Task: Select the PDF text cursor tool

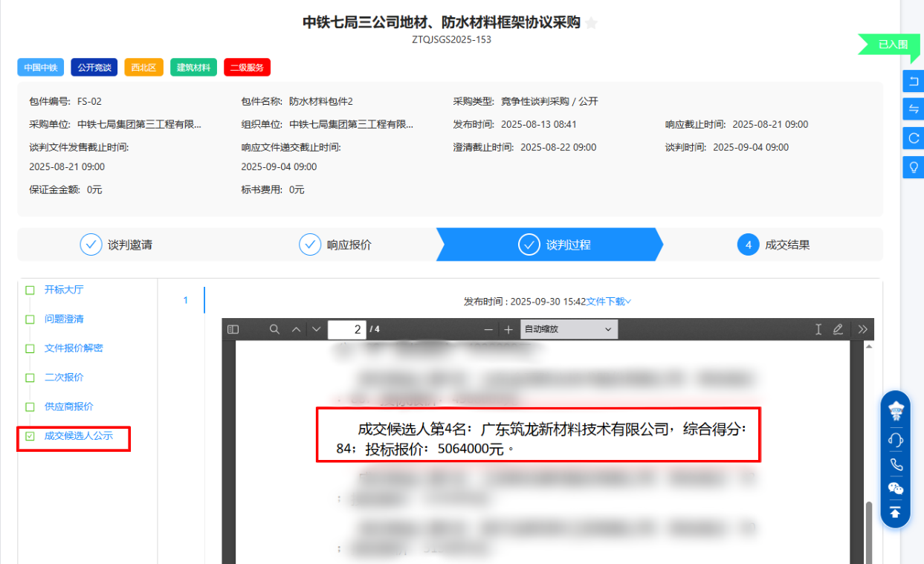Action: coord(818,329)
